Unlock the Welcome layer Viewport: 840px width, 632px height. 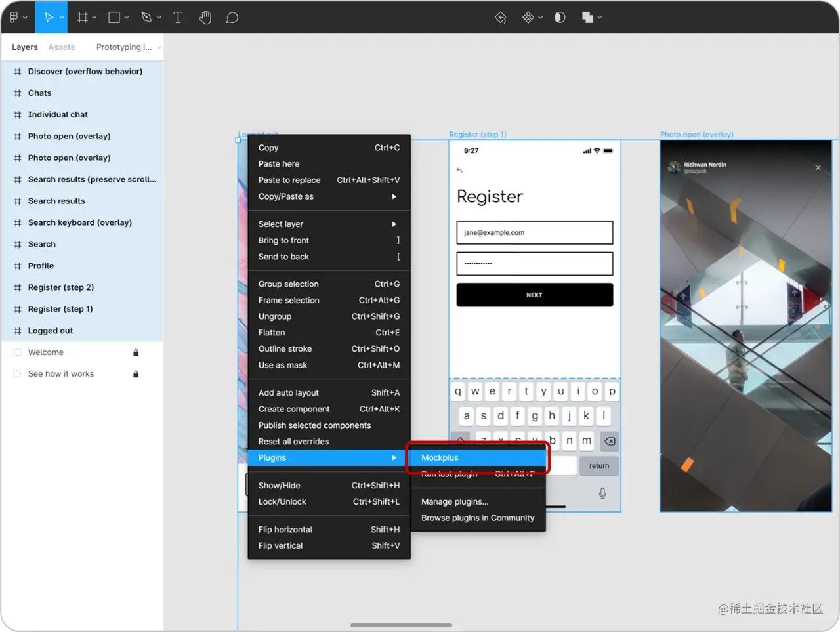coord(136,352)
